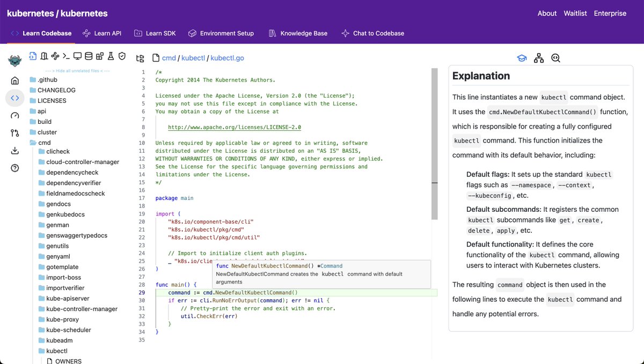The image size is (644, 364).
Task: Open the OWNERS file
Action: coord(64,361)
